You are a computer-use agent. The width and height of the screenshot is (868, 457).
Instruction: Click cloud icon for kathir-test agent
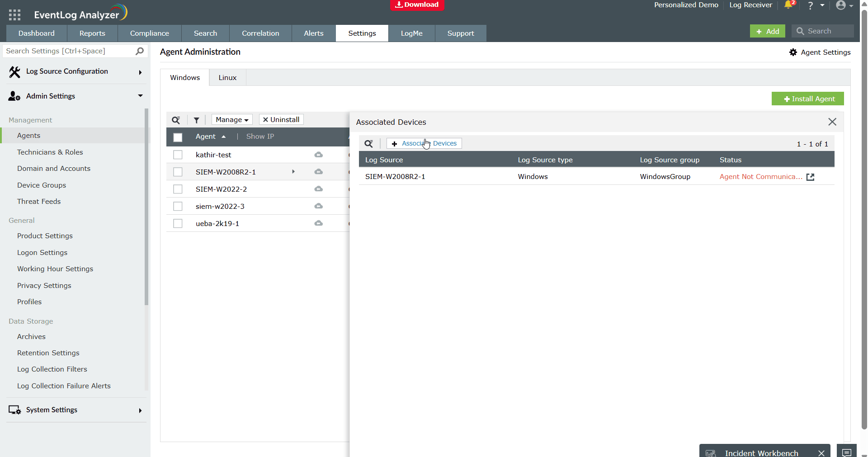(319, 155)
